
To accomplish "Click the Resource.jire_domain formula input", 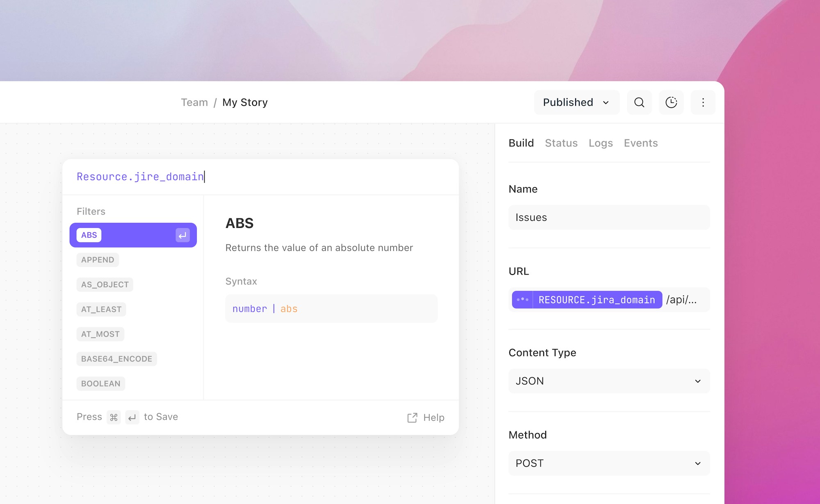I will 260,177.
